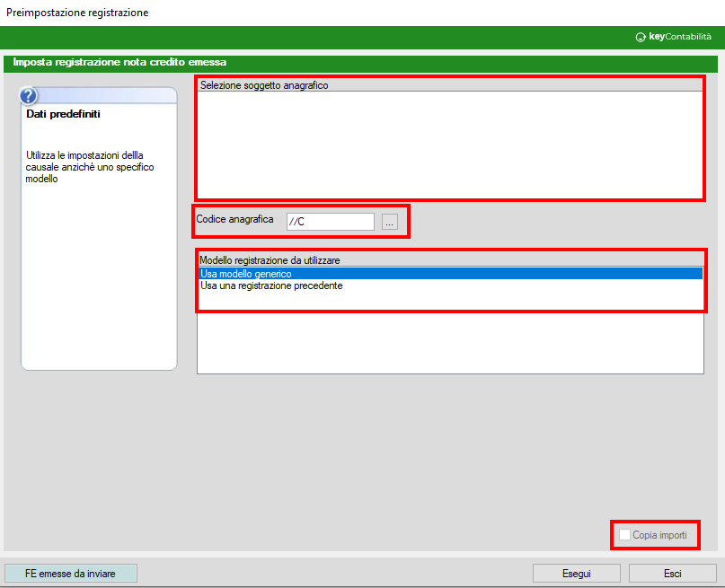Viewport: 725px width, 588px height.
Task: Click the blue question mark help icon
Action: tap(28, 96)
